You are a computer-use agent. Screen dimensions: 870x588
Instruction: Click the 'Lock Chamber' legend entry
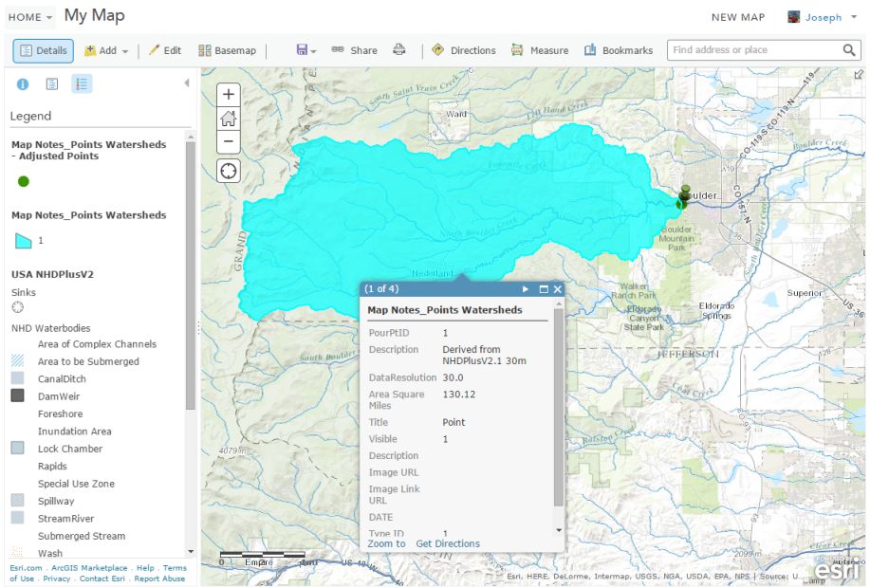(70, 449)
